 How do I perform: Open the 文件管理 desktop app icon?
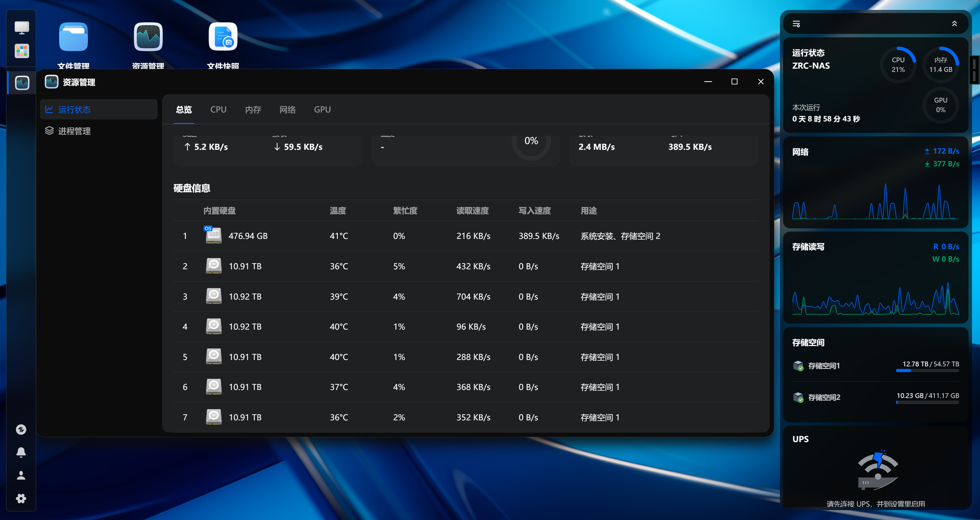[x=74, y=37]
